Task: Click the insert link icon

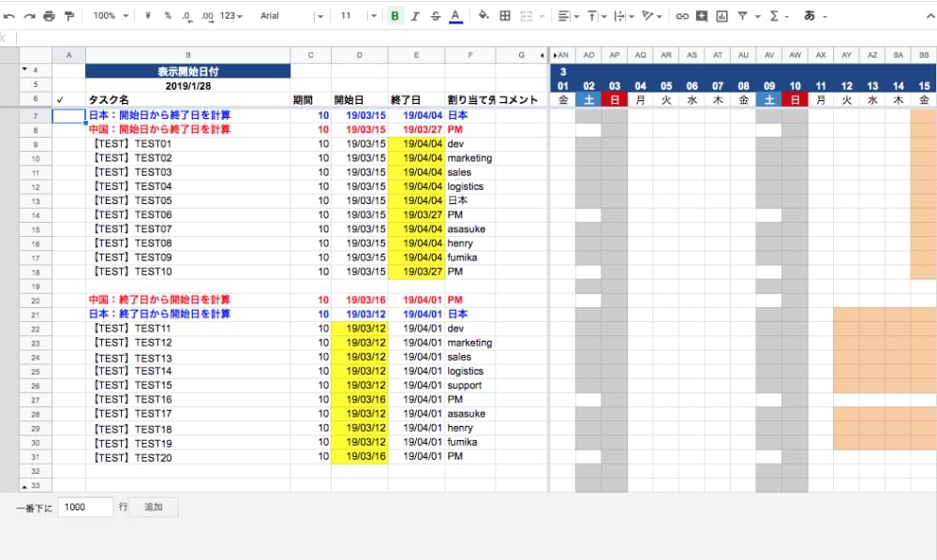Action: tap(682, 16)
